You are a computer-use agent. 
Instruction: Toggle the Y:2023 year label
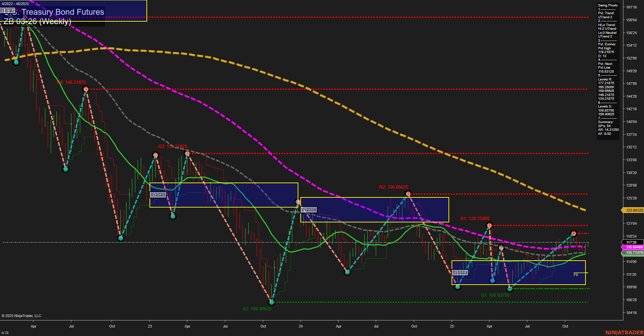click(x=158, y=195)
